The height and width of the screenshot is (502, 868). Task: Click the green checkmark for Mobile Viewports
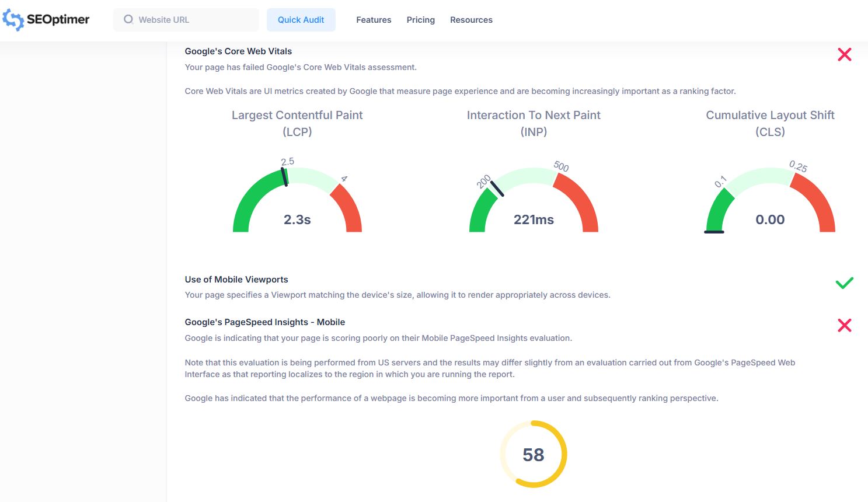(x=844, y=283)
